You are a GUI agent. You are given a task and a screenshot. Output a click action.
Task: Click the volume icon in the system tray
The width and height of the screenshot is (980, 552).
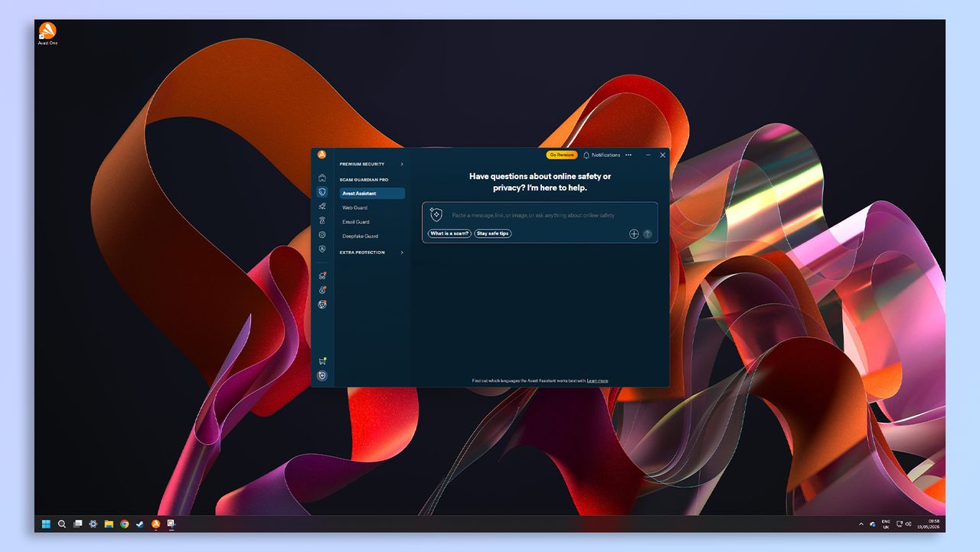(x=908, y=524)
